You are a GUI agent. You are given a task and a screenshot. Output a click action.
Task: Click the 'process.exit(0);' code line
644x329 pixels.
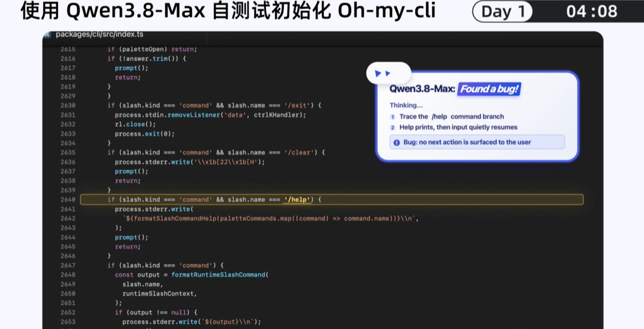[x=144, y=134]
